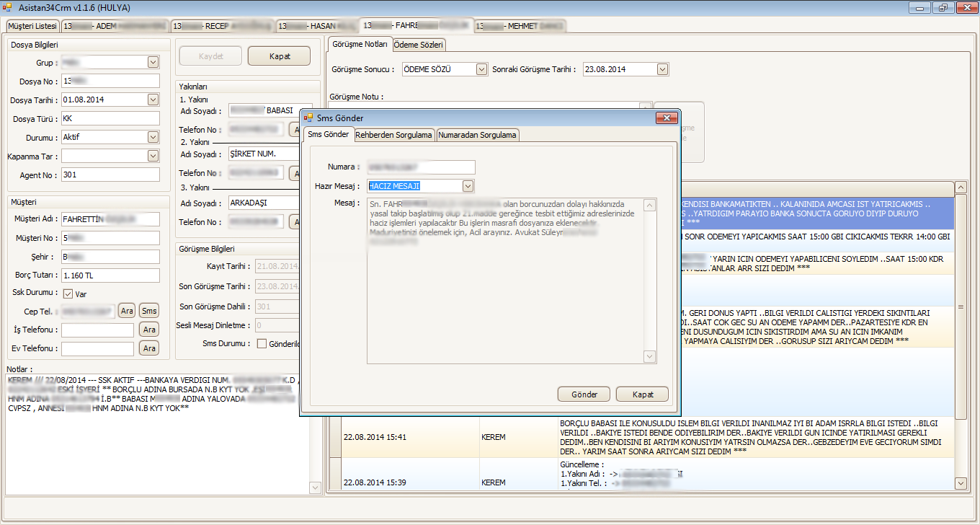Click Ara button next to İş Telefonu

click(149, 330)
